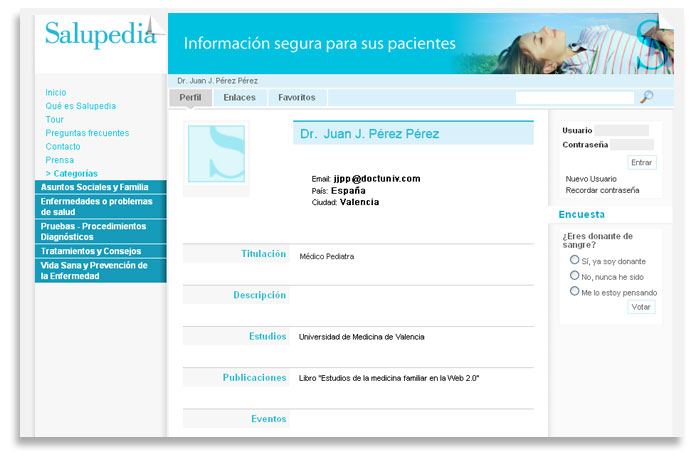Focus the Usuario input field
This screenshot has height=458, width=700.
click(621, 130)
